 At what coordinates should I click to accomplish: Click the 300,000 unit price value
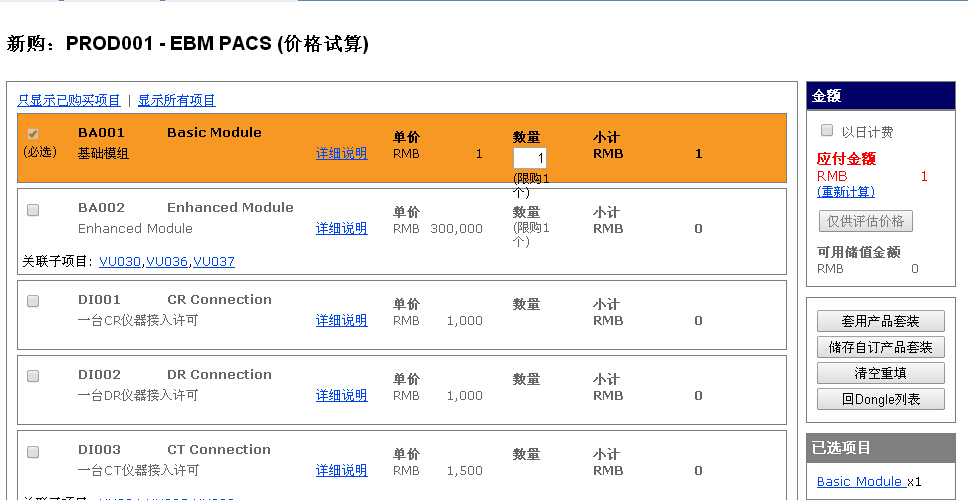pyautogui.click(x=456, y=228)
